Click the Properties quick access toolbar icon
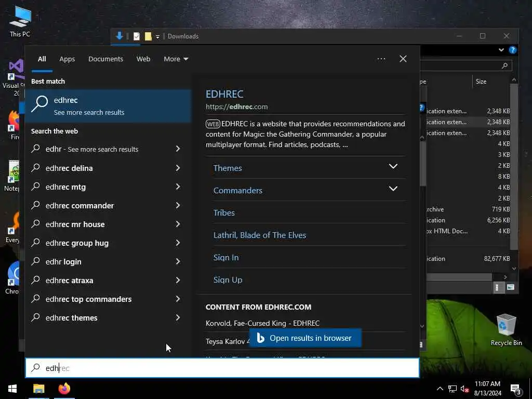Viewport: 532px width, 399px height. (x=137, y=36)
